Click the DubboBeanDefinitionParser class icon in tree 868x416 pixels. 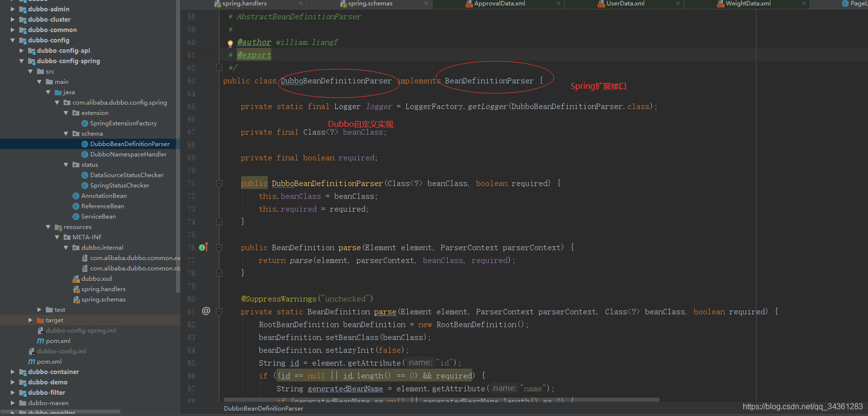85,144
